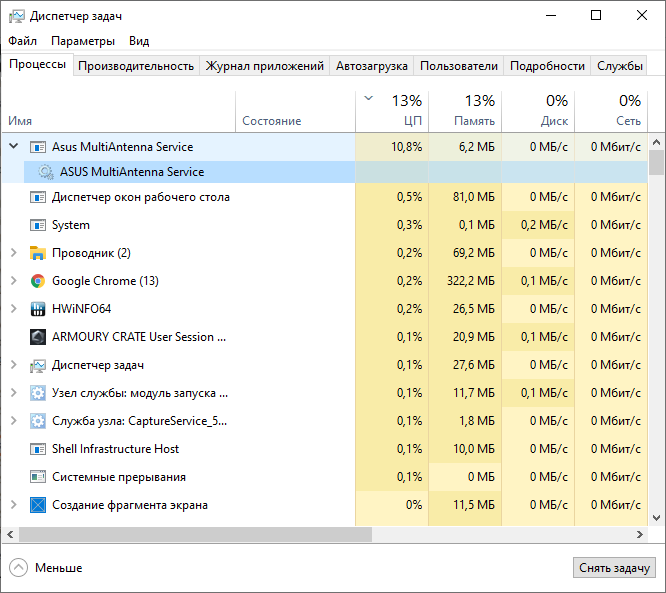This screenshot has height=593, width=666.
Task: Click the Меньше details link
Action: tap(59, 568)
